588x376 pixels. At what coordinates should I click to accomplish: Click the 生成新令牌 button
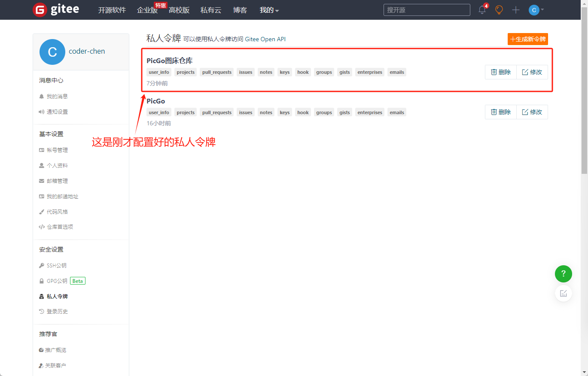coord(528,39)
